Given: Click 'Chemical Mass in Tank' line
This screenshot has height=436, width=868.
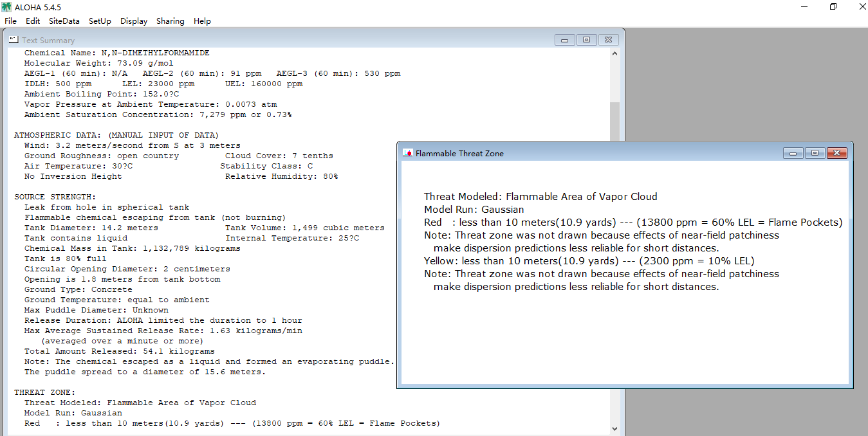Looking at the screenshot, I should tap(132, 248).
